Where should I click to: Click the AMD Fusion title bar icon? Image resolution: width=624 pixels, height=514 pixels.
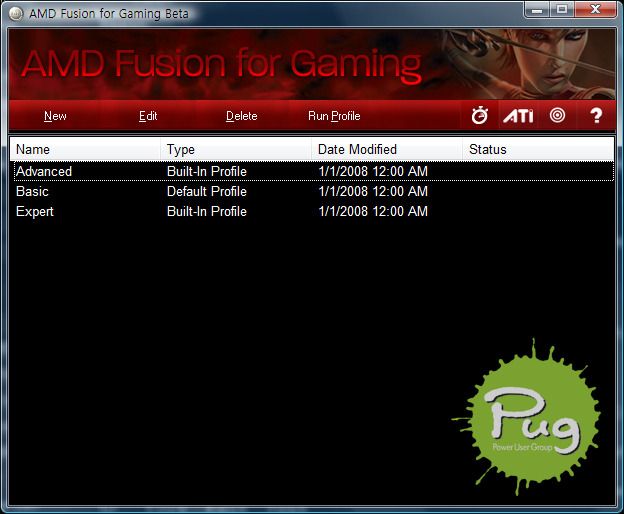pos(16,14)
